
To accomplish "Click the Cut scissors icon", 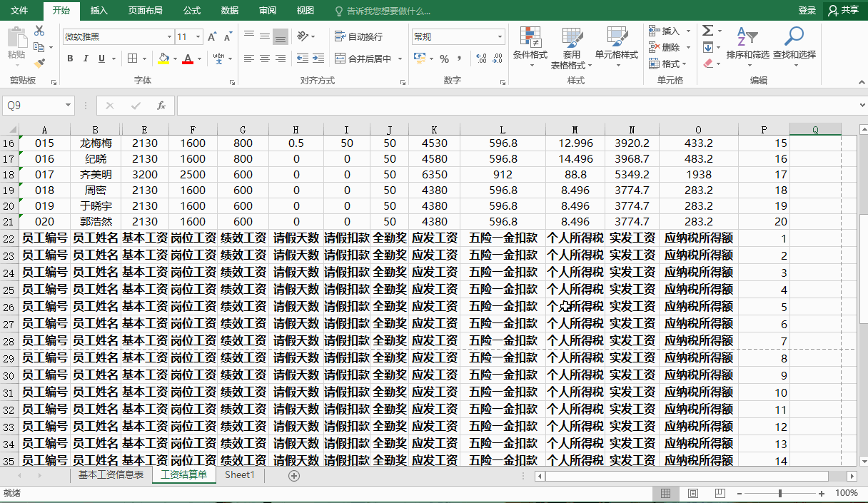I will tap(39, 31).
